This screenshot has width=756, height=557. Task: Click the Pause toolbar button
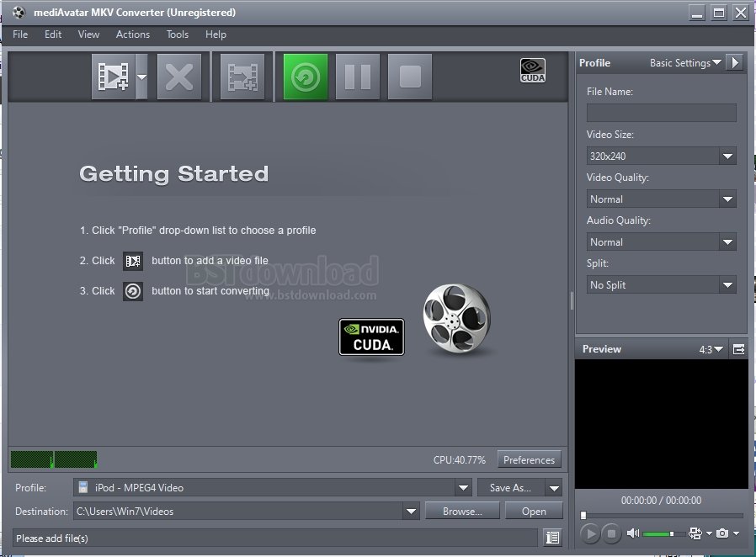click(x=357, y=76)
